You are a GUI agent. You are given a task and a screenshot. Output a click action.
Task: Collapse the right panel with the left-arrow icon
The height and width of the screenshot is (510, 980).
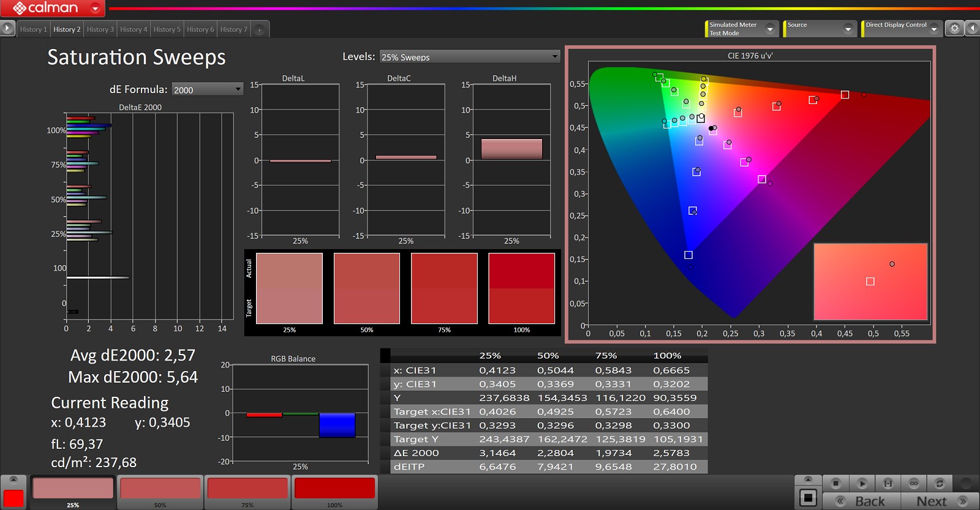click(972, 28)
